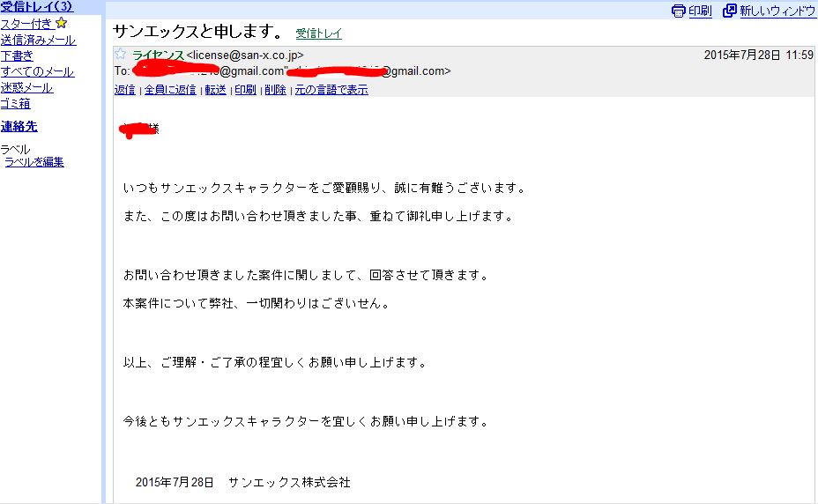Click line starting いつもサンエックスキャラクター

coord(324,188)
